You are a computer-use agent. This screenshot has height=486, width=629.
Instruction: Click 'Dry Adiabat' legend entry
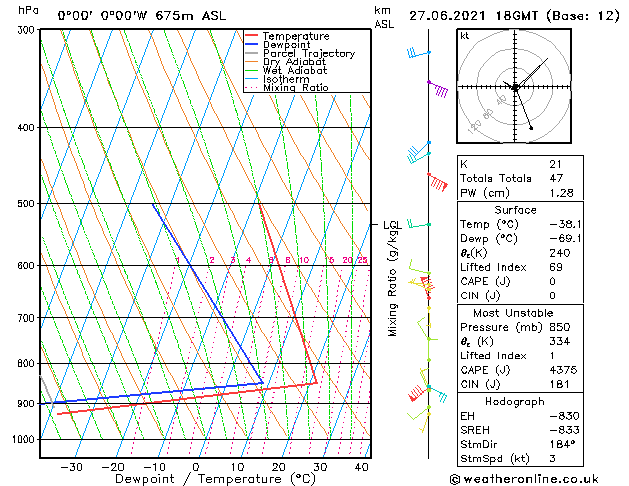click(294, 62)
